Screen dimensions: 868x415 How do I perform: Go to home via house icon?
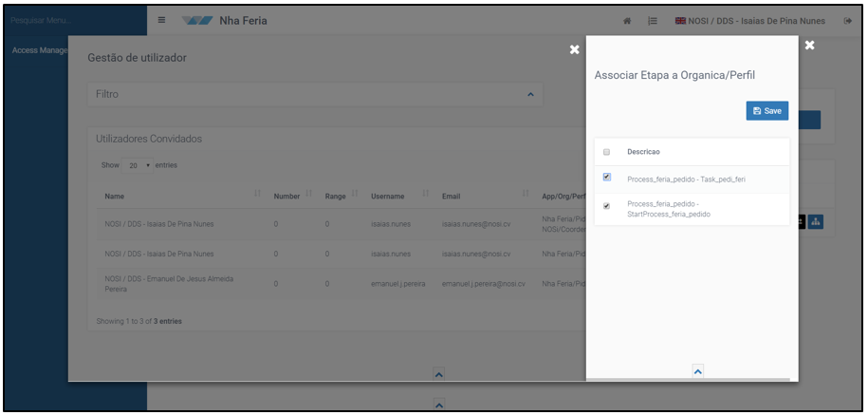pyautogui.click(x=627, y=21)
